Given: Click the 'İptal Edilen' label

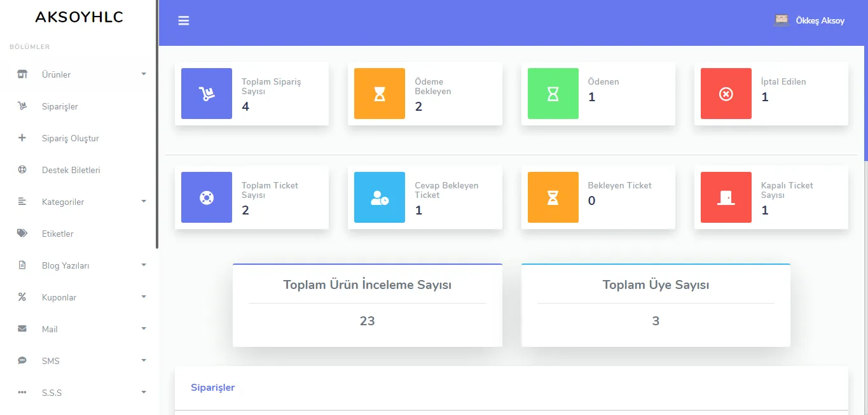Looking at the screenshot, I should click(783, 81).
